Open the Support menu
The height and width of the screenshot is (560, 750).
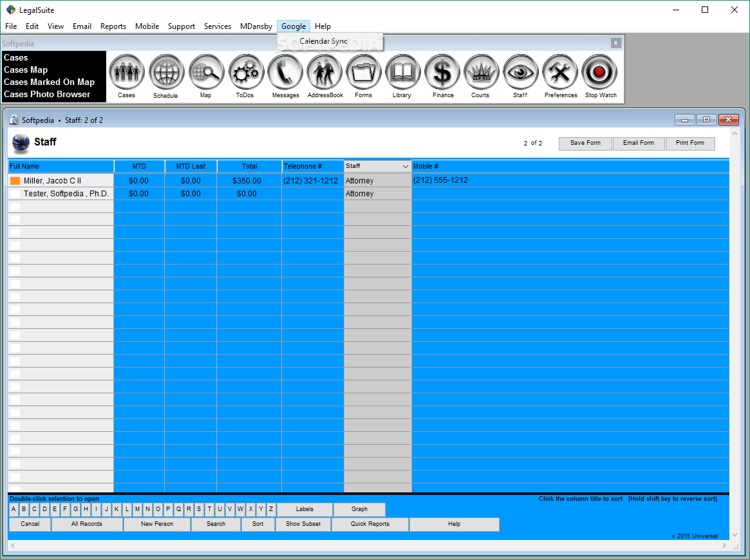(x=181, y=26)
